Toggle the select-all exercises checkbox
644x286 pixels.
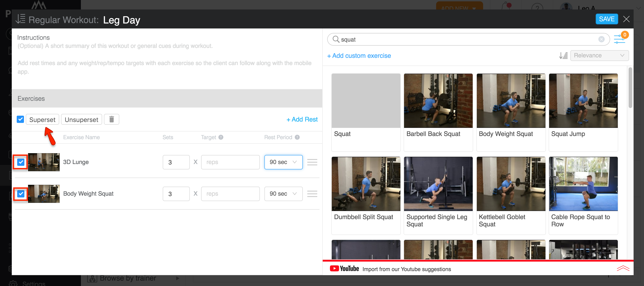21,119
